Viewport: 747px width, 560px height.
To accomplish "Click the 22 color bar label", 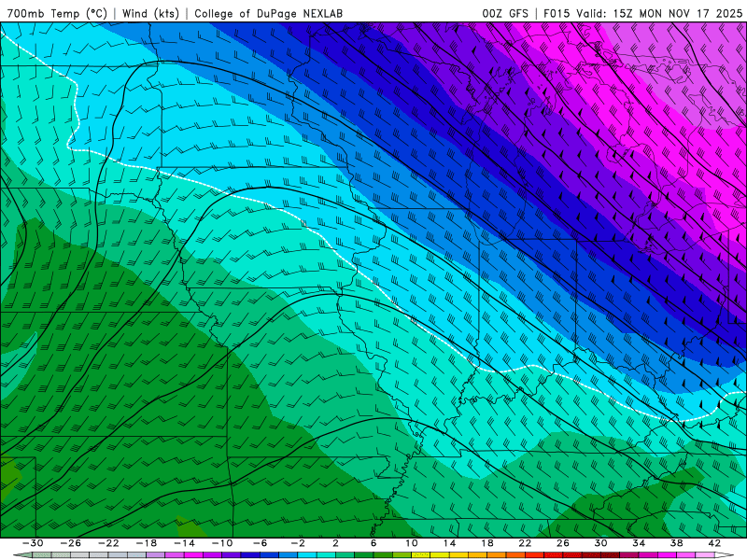I will [x=525, y=543].
